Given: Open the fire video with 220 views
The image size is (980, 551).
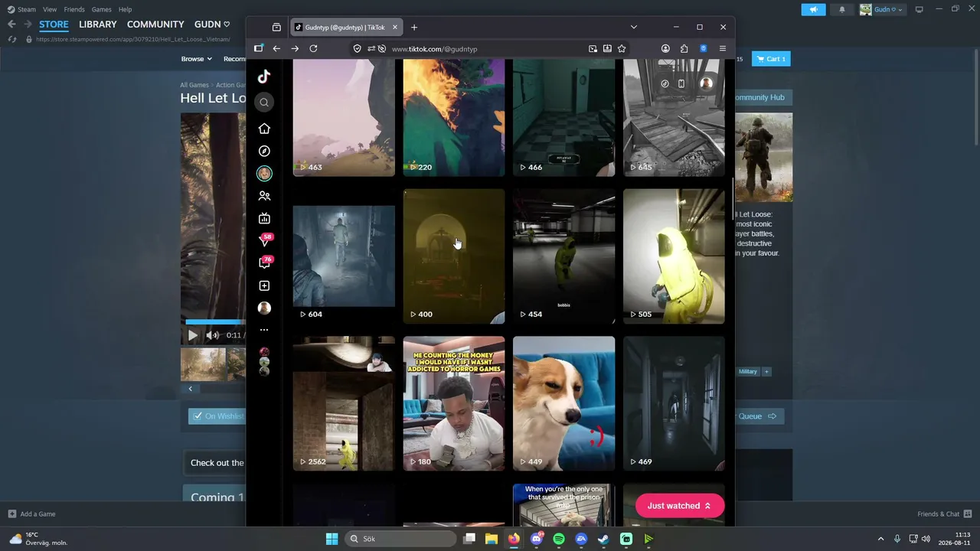Looking at the screenshot, I should (454, 117).
